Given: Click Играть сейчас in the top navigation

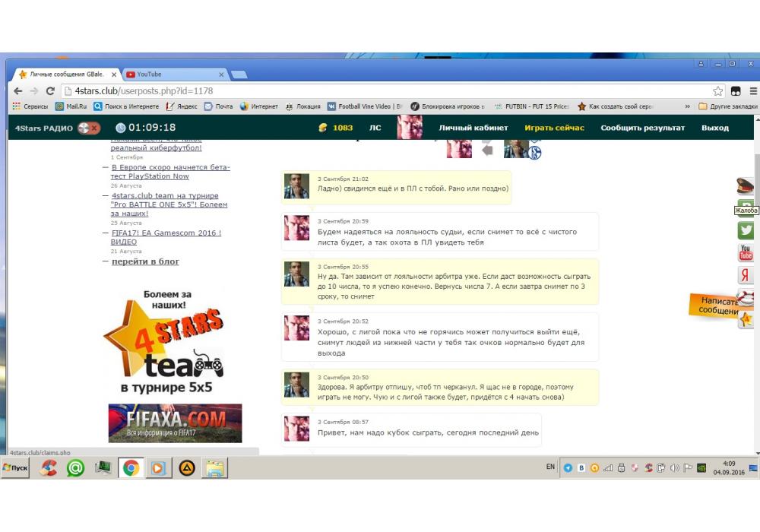Looking at the screenshot, I should (554, 128).
